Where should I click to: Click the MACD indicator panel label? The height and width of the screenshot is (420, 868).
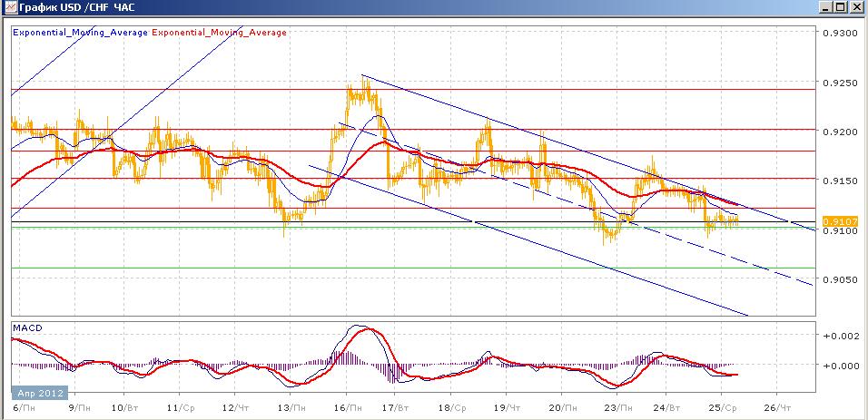click(28, 328)
